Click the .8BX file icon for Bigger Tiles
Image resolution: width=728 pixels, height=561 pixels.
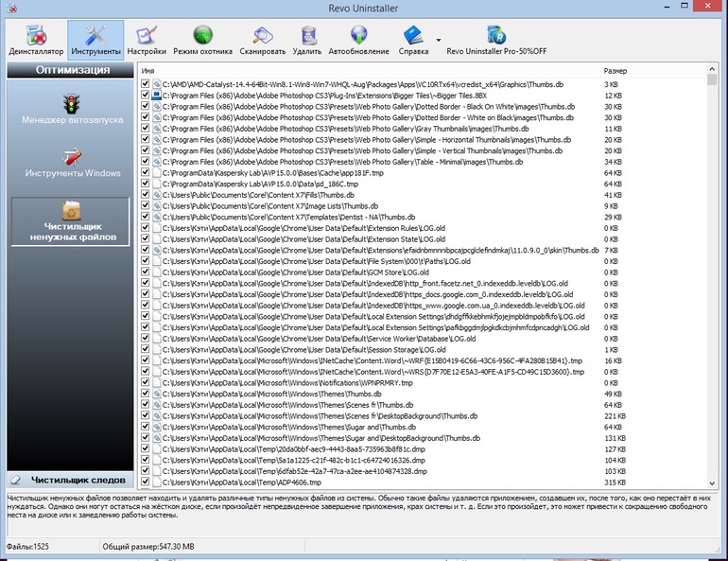156,96
